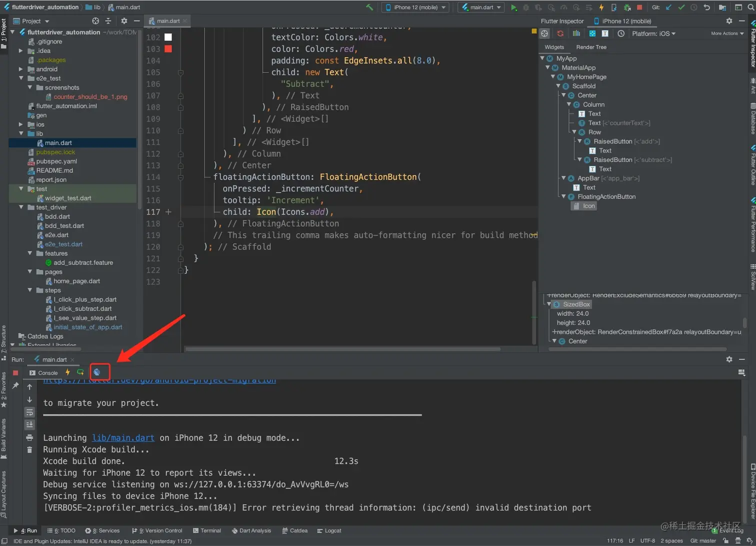
Task: Select FloatingActionButton in the widget tree
Action: tap(606, 197)
